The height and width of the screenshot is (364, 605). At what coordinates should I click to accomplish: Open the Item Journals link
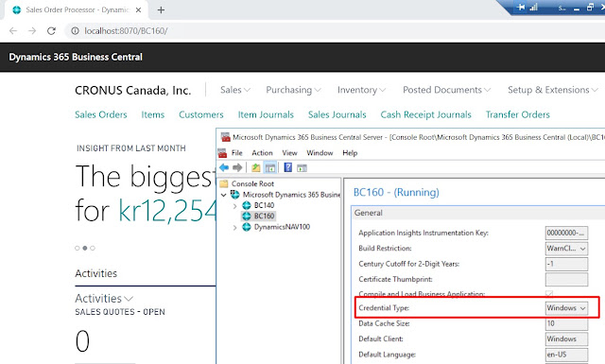coord(266,114)
